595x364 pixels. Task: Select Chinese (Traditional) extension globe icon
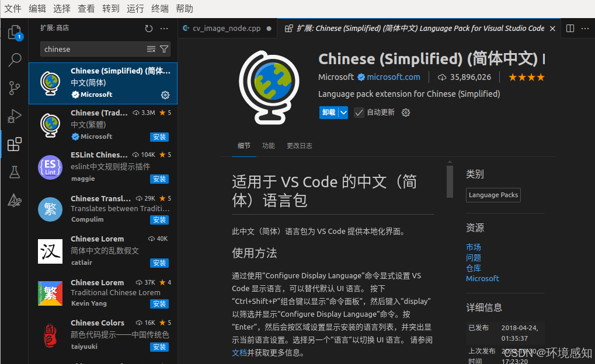tap(50, 125)
